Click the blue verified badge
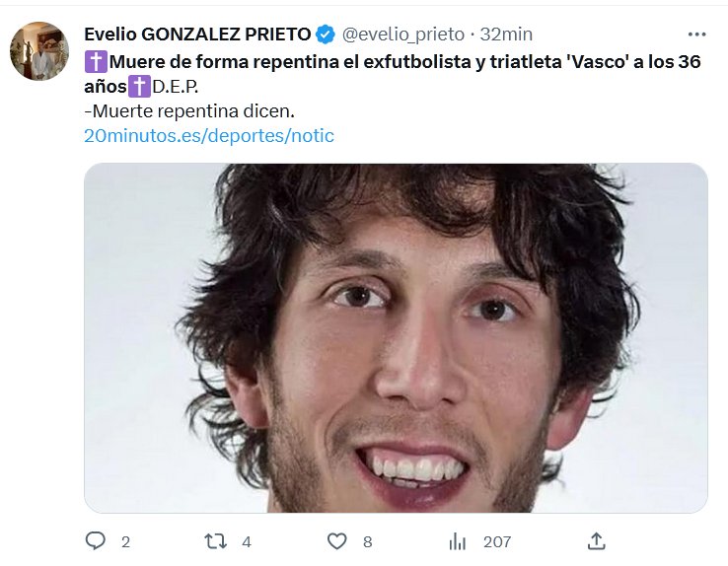728x566 pixels. pyautogui.click(x=326, y=35)
